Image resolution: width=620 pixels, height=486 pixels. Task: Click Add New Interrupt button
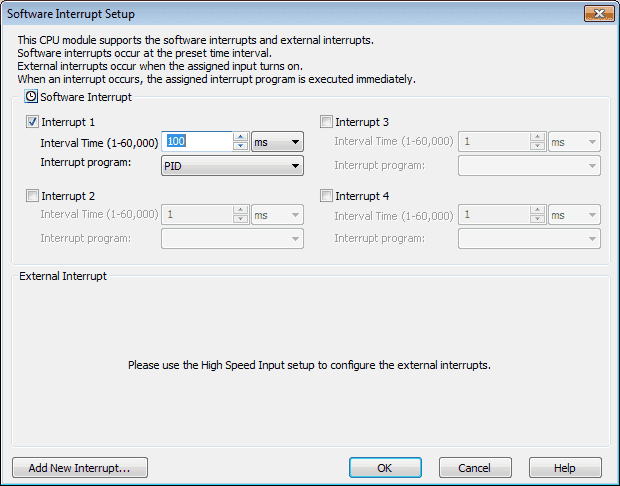(80, 468)
